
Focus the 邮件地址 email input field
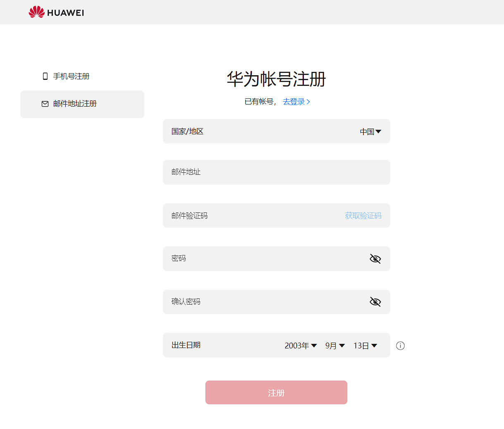(x=277, y=172)
